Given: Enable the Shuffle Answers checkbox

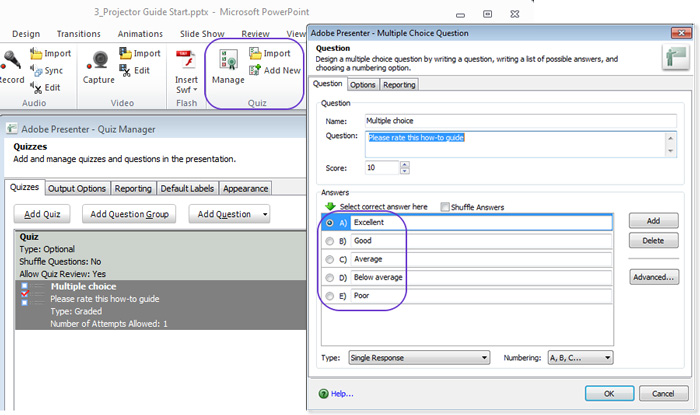Looking at the screenshot, I should coord(445,207).
